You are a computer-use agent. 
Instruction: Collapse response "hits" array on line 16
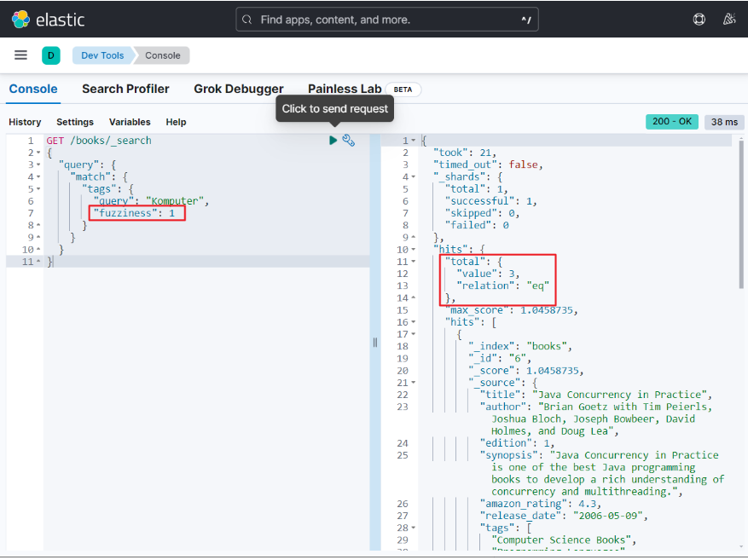point(414,322)
